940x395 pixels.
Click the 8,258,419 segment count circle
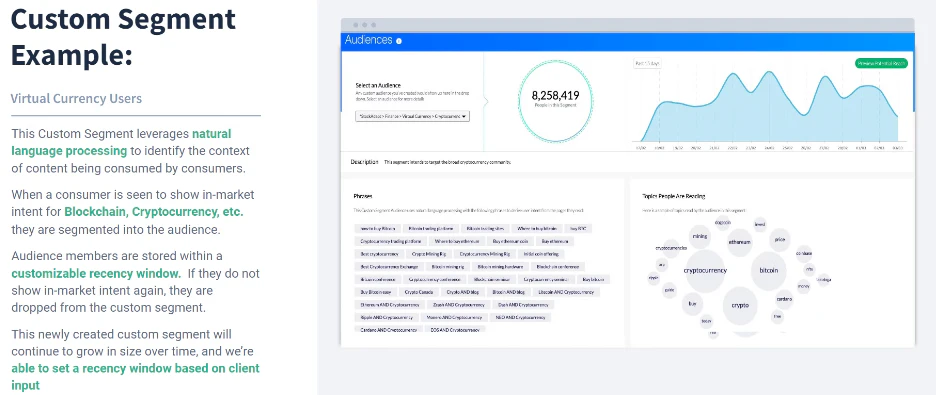tap(556, 100)
